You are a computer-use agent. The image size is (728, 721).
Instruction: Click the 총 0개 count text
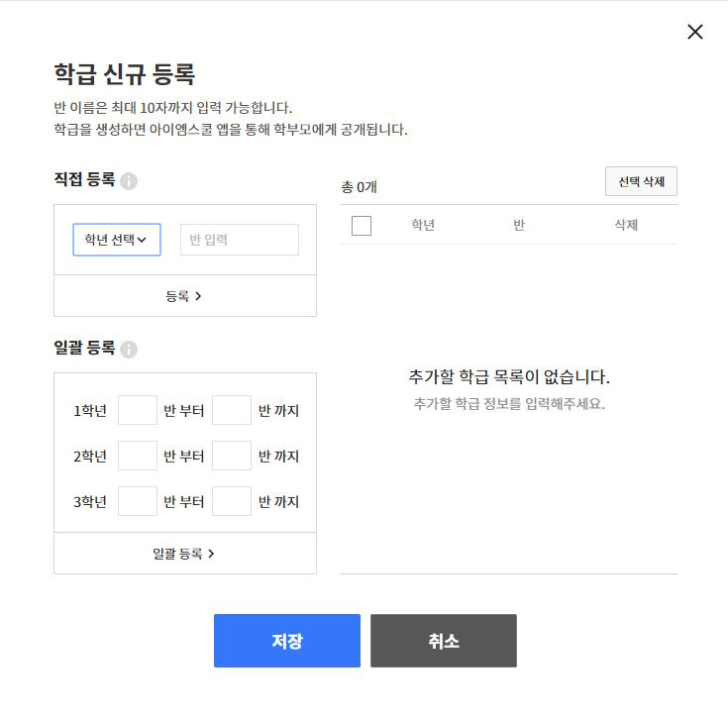359,187
